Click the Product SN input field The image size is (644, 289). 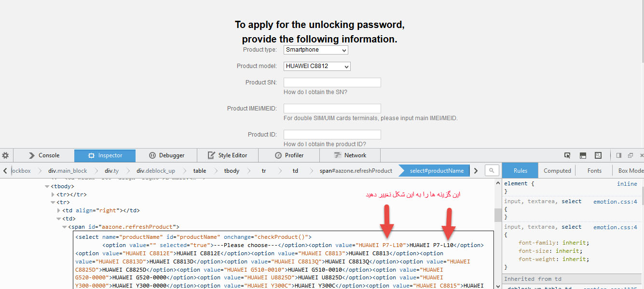point(332,83)
